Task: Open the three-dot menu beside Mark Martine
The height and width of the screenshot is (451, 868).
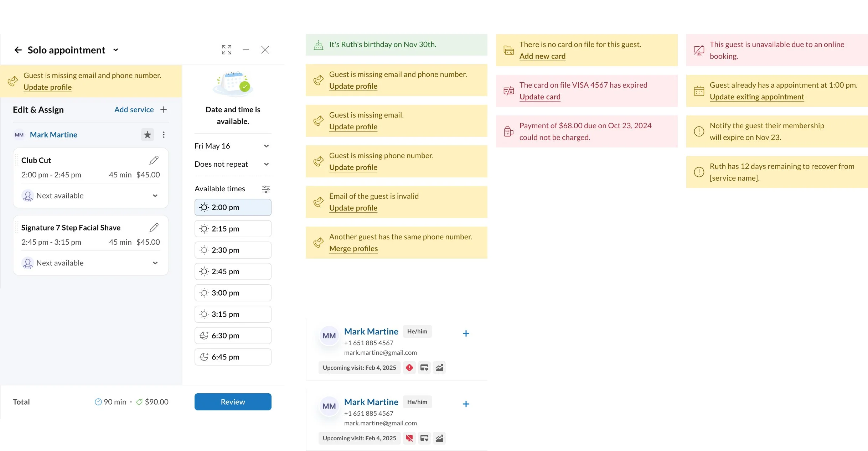Action: point(164,135)
